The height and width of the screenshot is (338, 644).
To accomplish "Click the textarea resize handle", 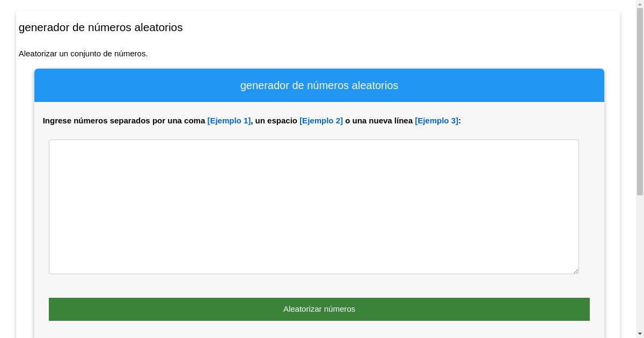I will [576, 271].
